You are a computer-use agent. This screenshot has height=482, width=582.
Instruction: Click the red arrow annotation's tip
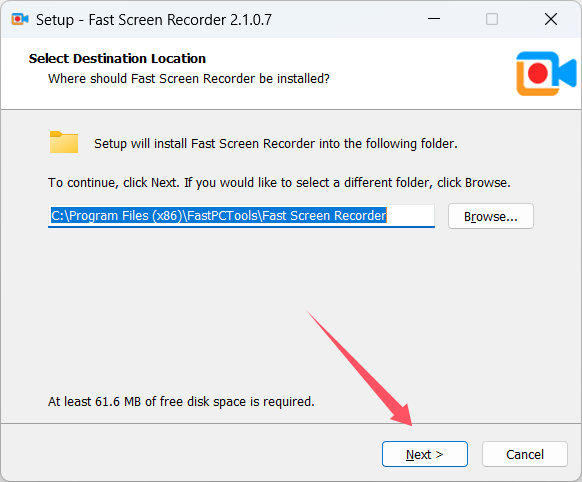point(411,424)
